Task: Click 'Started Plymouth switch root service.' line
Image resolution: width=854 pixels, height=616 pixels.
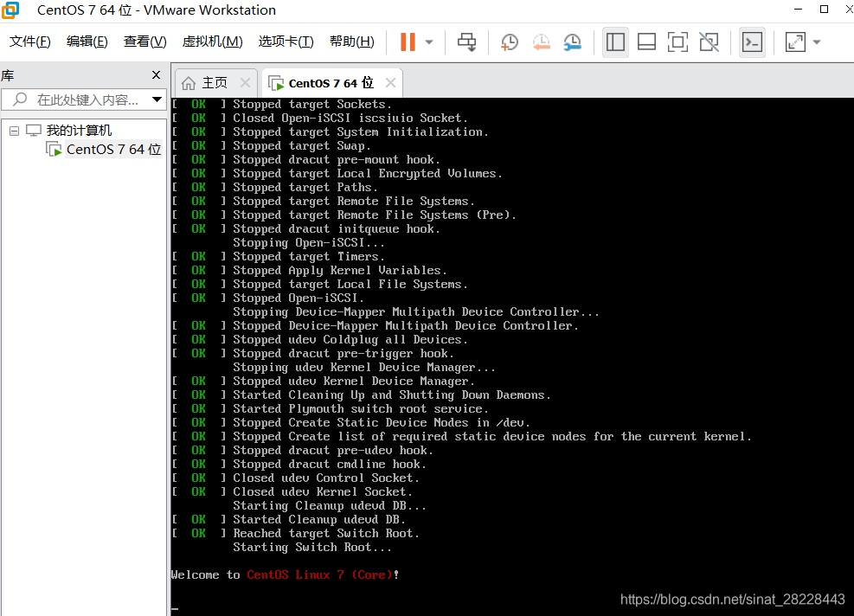Action: [361, 408]
